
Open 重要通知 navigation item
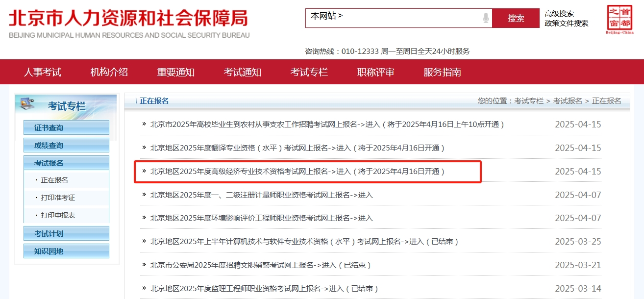click(176, 72)
